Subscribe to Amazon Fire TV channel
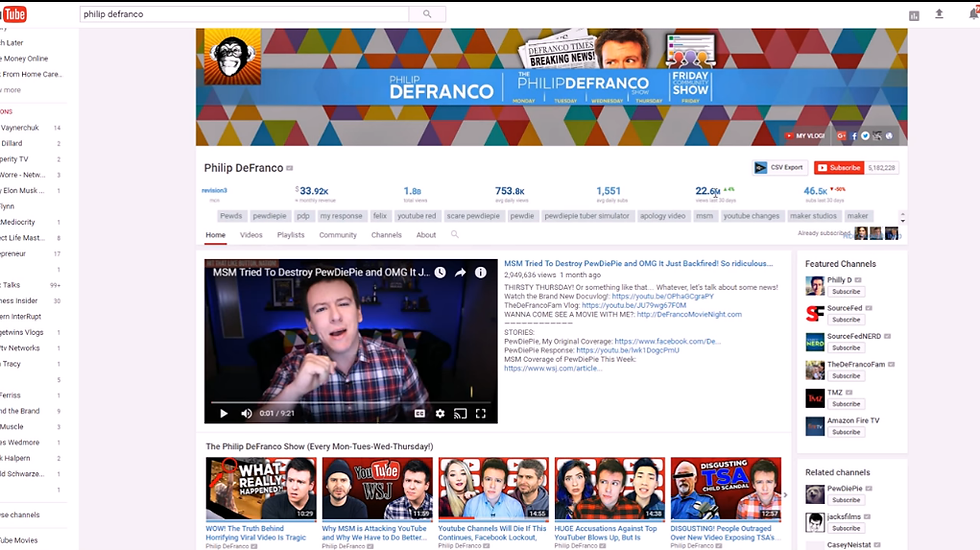The height and width of the screenshot is (550, 980). tap(846, 432)
